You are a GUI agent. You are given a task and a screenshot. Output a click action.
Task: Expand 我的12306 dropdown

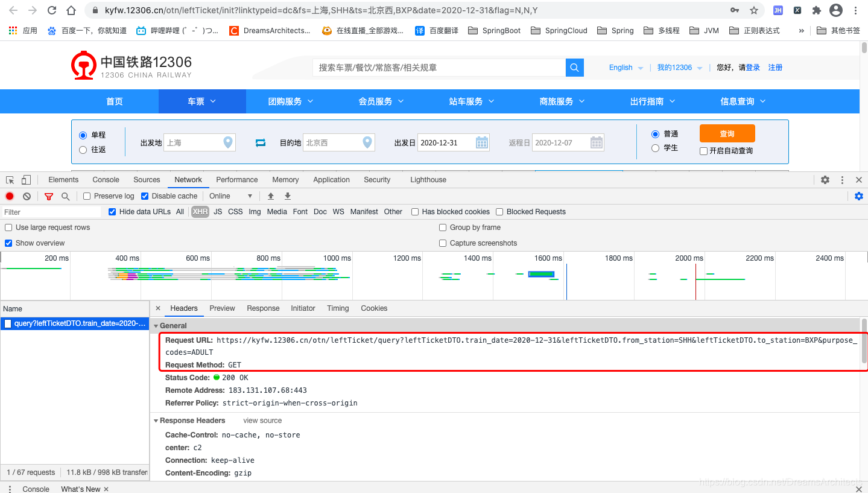click(x=680, y=68)
